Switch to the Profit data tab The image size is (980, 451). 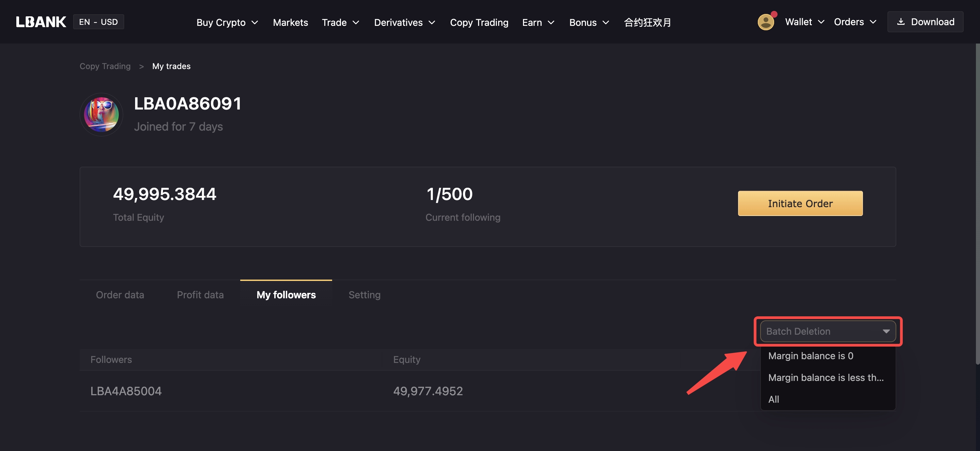coord(200,295)
